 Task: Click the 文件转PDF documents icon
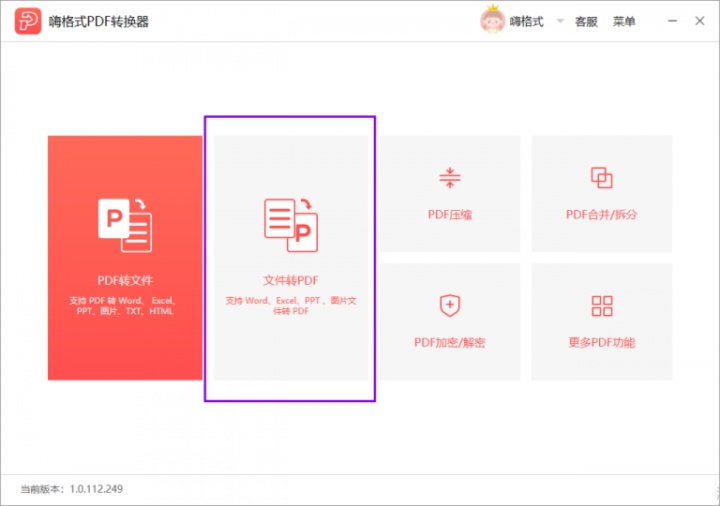291,225
